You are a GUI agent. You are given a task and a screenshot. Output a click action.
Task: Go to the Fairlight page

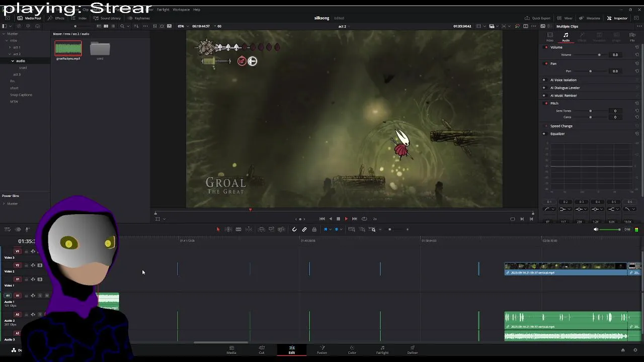pos(382,350)
